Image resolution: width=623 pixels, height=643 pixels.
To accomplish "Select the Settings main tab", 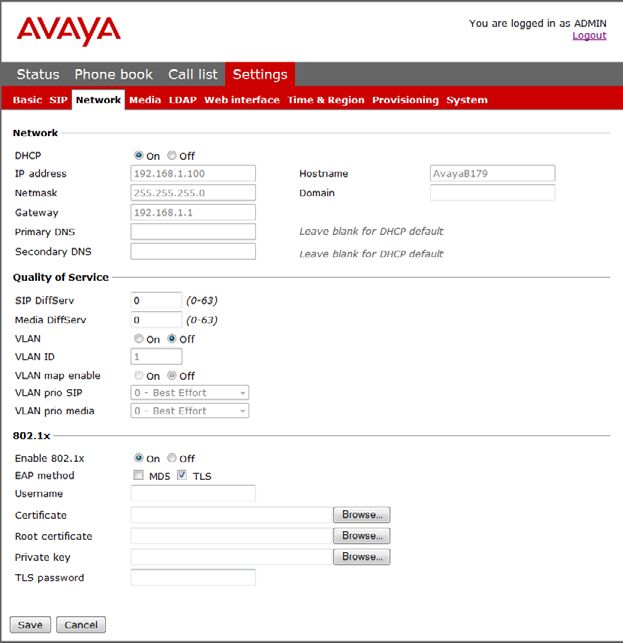I will pos(260,74).
